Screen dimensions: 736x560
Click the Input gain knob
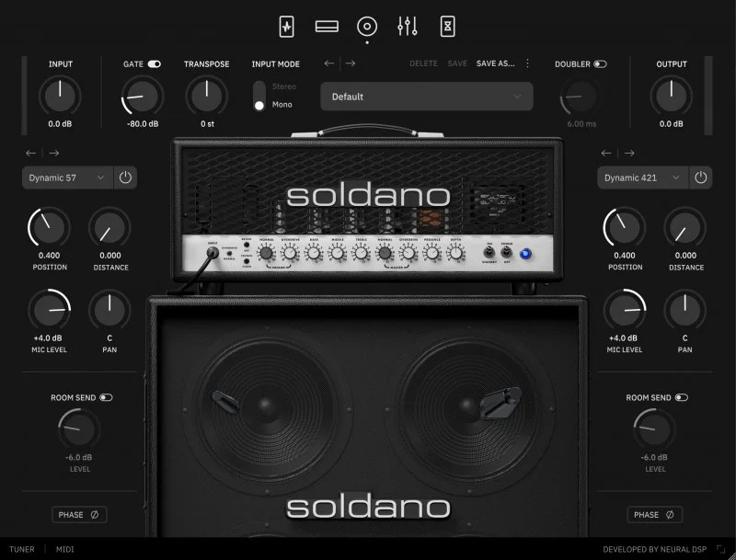(60, 96)
